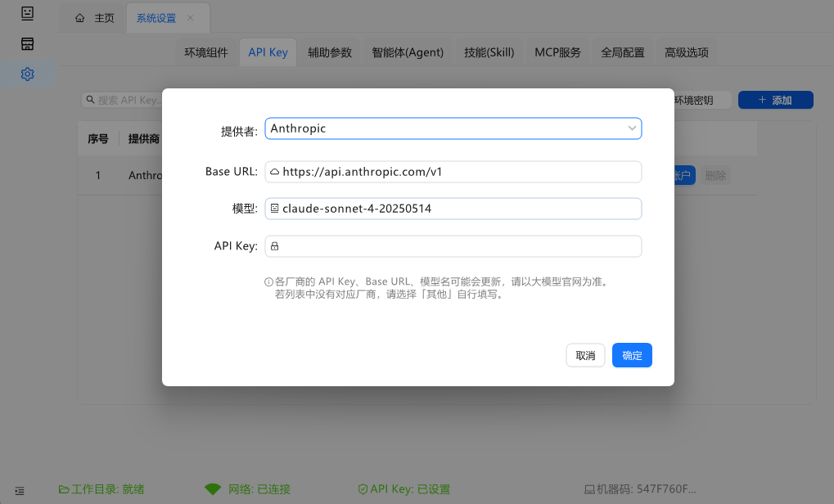Switch to the 环境组件 tab
Viewport: 834px width, 504px height.
click(x=205, y=52)
